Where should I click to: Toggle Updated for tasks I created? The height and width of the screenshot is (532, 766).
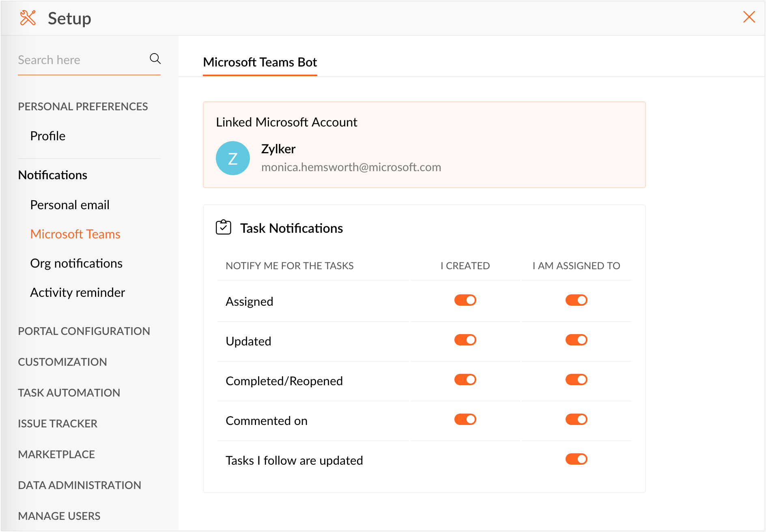click(465, 340)
